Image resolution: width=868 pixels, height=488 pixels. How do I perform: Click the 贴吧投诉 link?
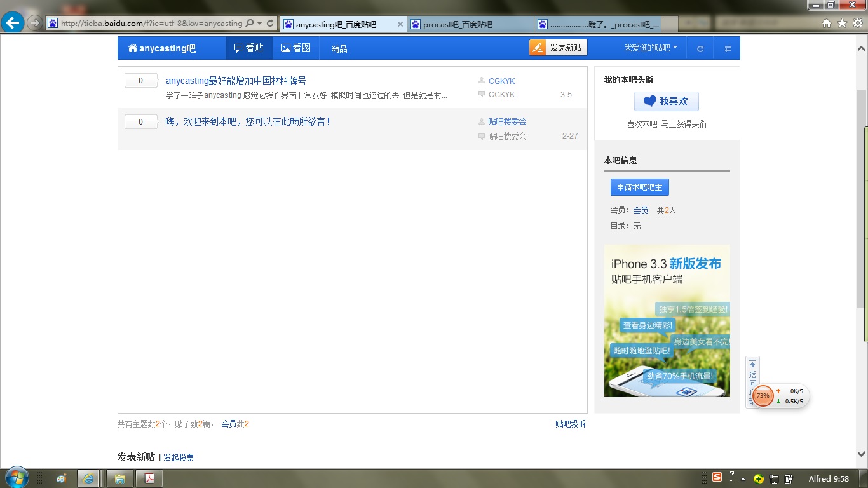[571, 424]
